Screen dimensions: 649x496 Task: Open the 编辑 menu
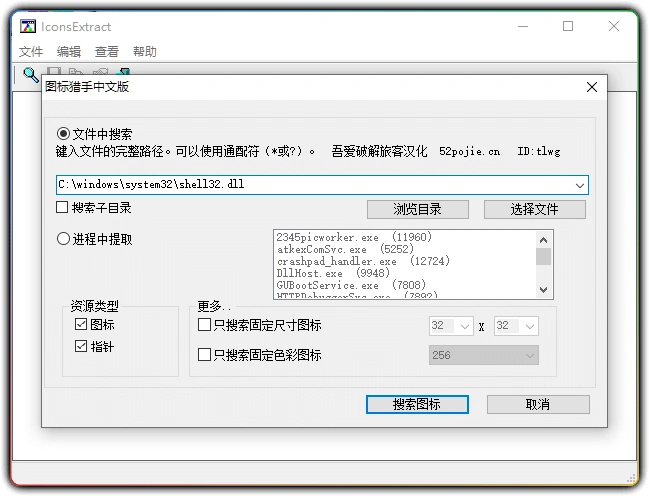click(69, 51)
